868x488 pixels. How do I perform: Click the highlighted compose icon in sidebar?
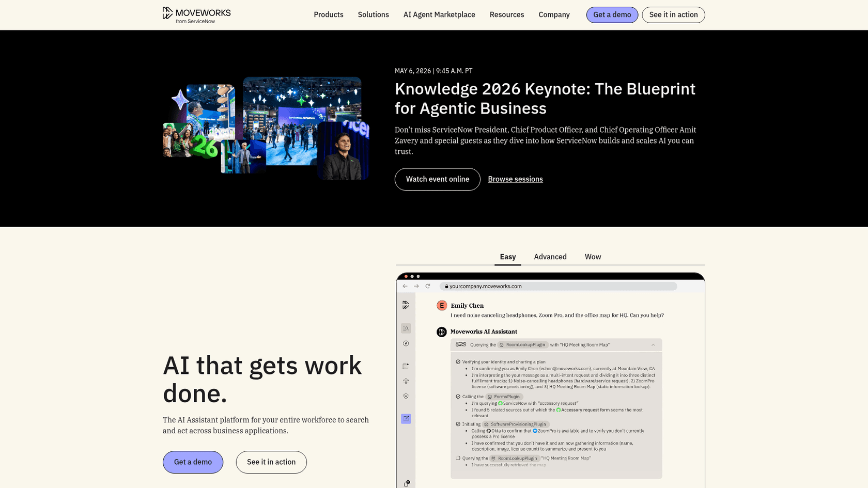point(406,419)
